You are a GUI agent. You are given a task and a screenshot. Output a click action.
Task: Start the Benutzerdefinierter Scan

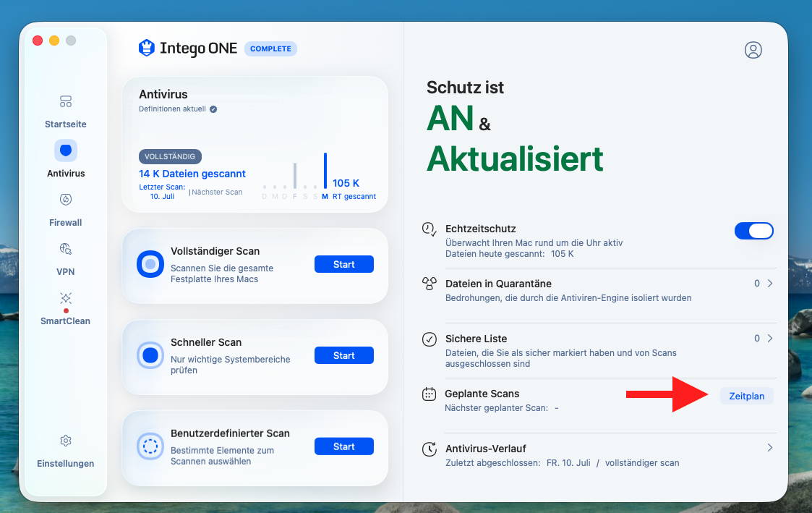tap(344, 446)
